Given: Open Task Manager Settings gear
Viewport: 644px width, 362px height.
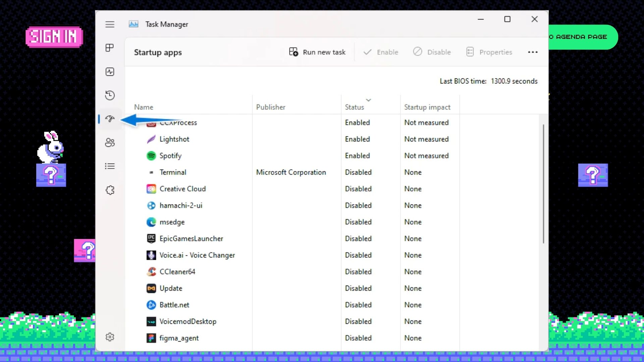Looking at the screenshot, I should [110, 337].
